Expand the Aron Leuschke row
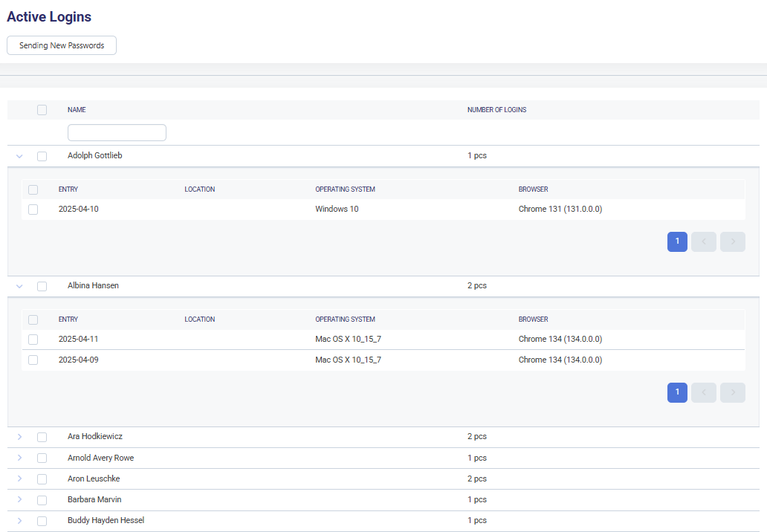The image size is (767, 532). pos(19,479)
